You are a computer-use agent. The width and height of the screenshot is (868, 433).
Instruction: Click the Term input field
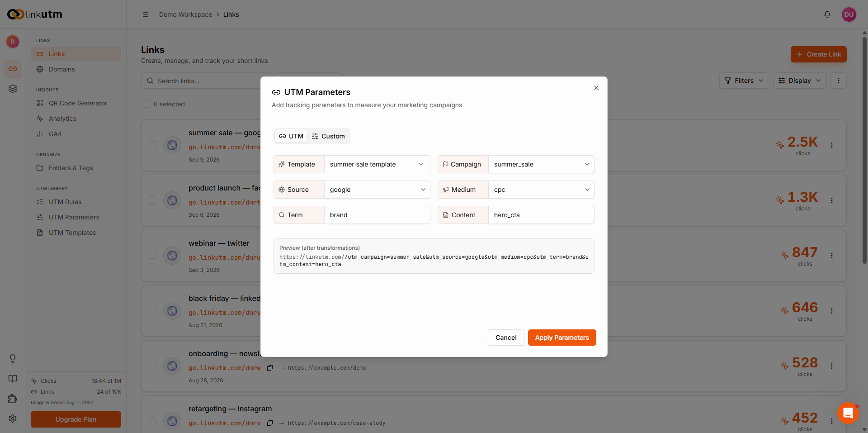tap(377, 215)
